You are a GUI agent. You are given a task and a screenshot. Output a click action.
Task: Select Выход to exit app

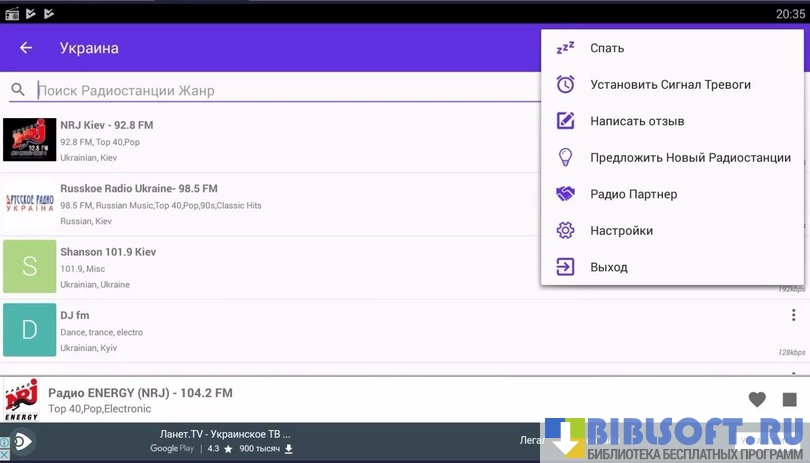[x=609, y=267]
